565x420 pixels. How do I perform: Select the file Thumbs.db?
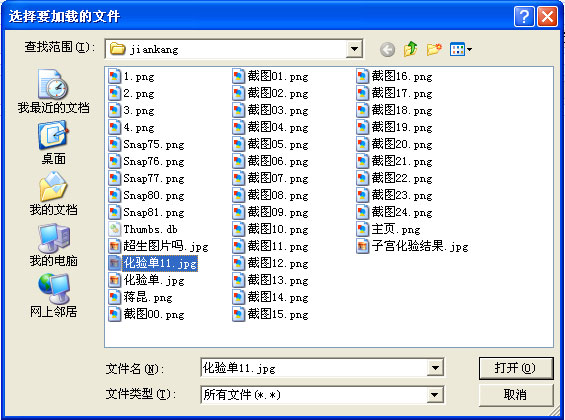point(143,229)
